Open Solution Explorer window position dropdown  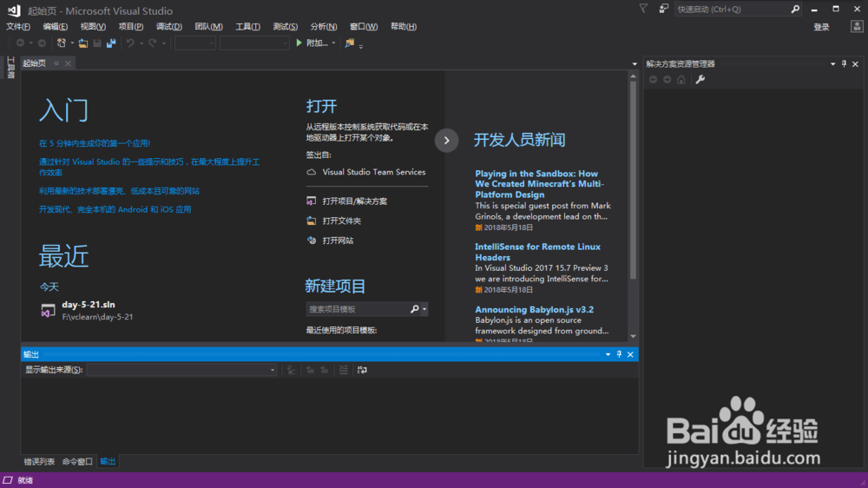832,64
